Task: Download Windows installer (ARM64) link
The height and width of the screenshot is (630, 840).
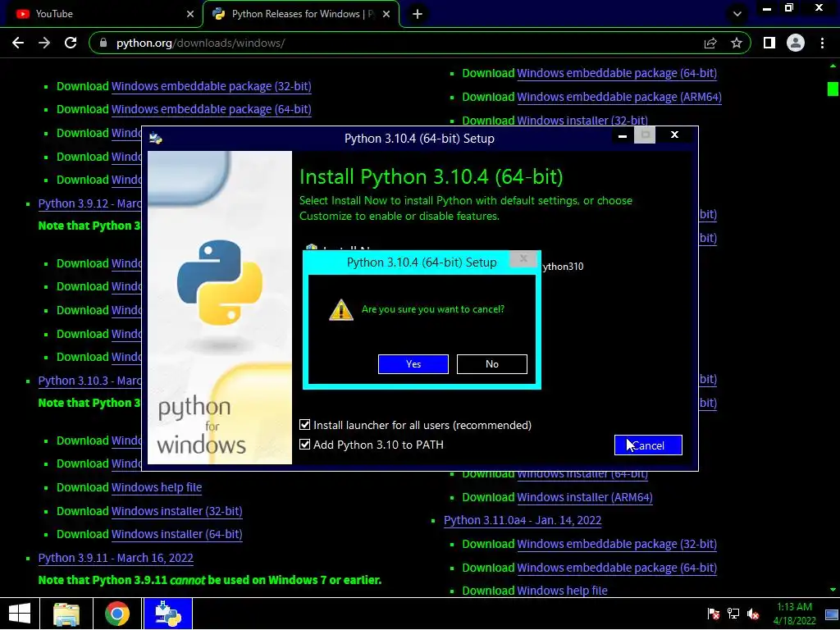Action: pos(584,497)
